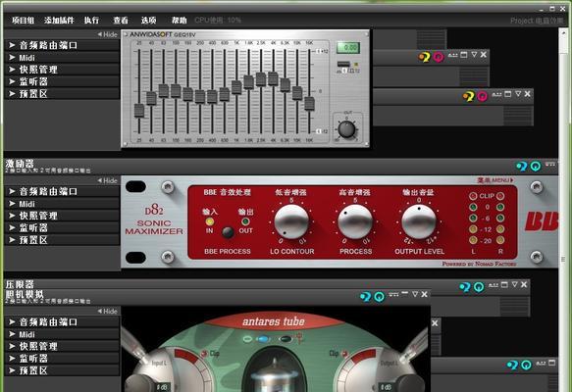Expand 预置区 in the 胆机模拟 sidebar
The height and width of the screenshot is (392, 572).
[x=62, y=370]
